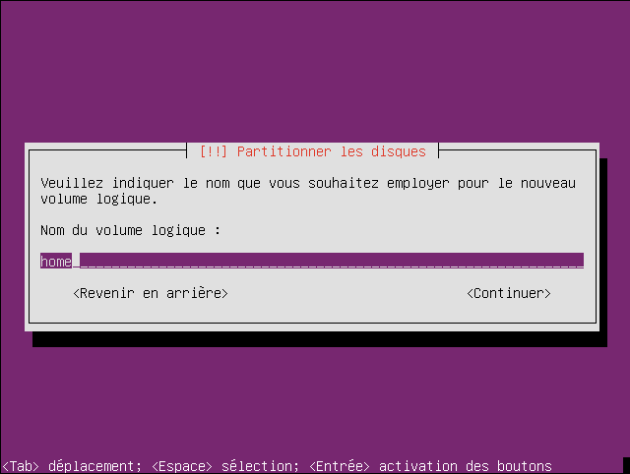The height and width of the screenshot is (474, 630).
Task: Click the <Entrée> activation des boutons hint
Action: [430, 466]
